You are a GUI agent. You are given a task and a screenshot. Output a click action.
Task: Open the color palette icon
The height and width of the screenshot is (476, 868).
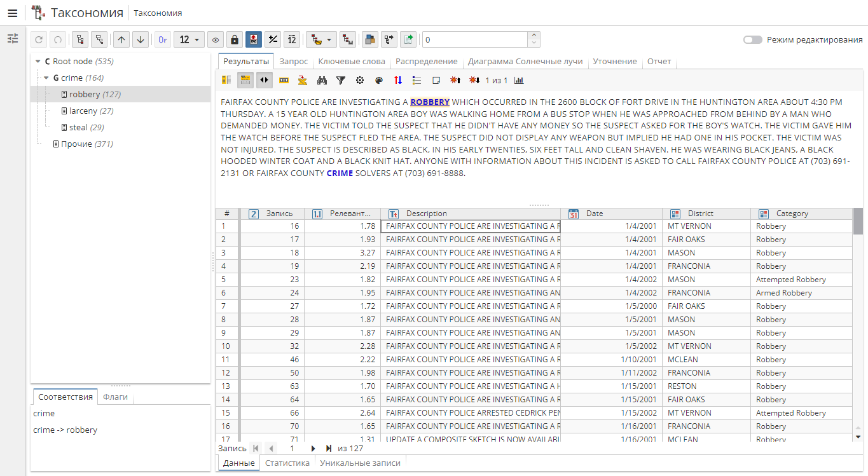[379, 80]
